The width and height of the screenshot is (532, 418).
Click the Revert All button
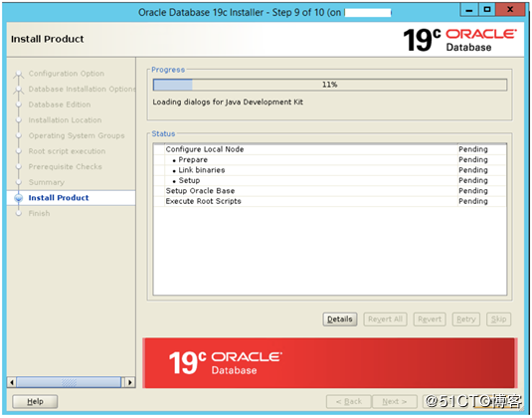(385, 319)
